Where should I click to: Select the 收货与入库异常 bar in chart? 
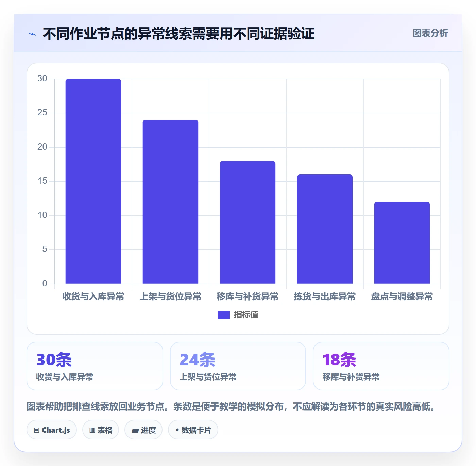[93, 181]
